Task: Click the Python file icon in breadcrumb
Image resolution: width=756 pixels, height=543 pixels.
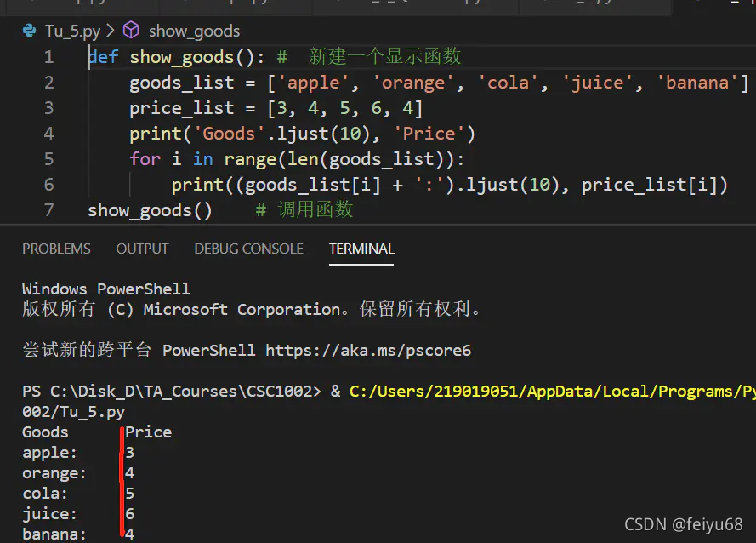Action: click(30, 31)
